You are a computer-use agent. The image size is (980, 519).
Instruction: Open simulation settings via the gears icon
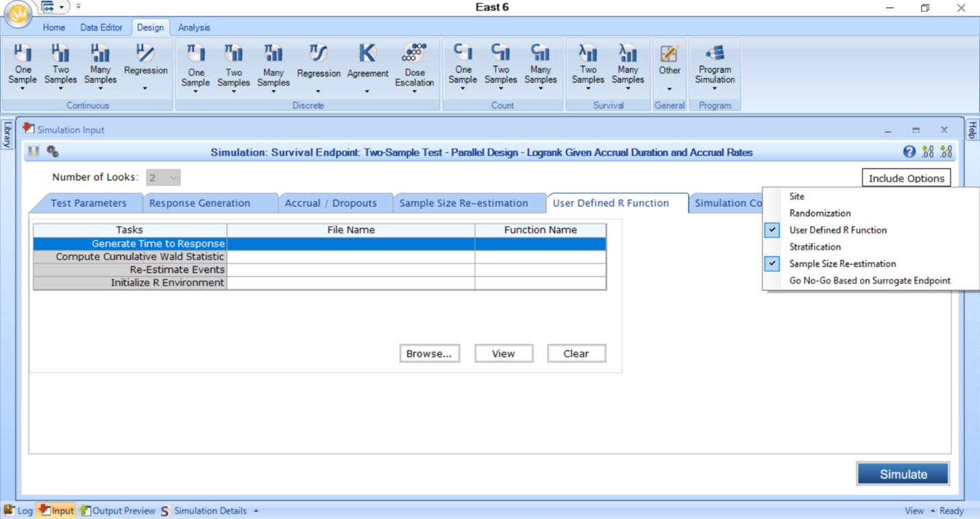52,151
